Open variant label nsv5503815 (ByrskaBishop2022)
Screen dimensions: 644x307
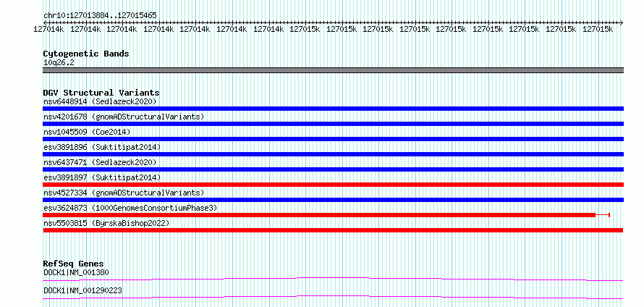(106, 223)
